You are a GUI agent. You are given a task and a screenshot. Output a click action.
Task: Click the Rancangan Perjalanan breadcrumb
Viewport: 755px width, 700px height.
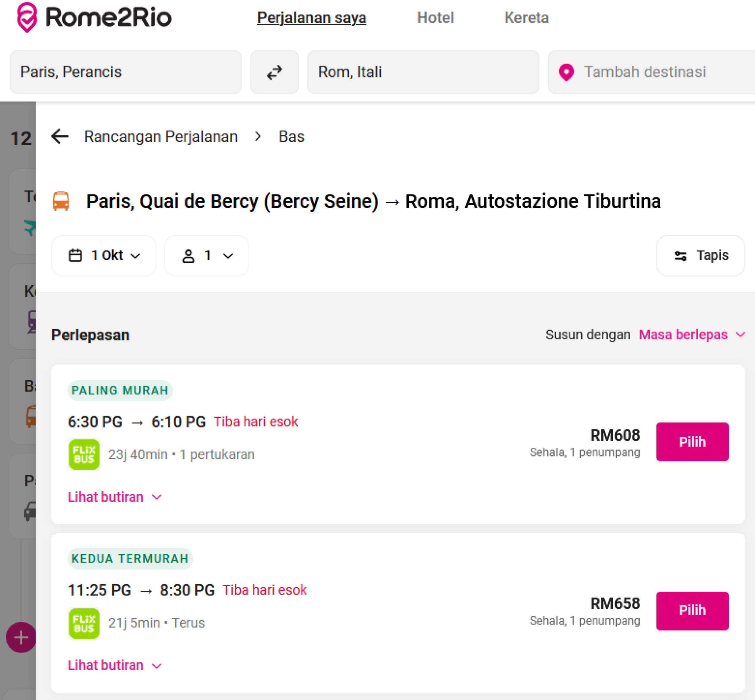tap(161, 137)
